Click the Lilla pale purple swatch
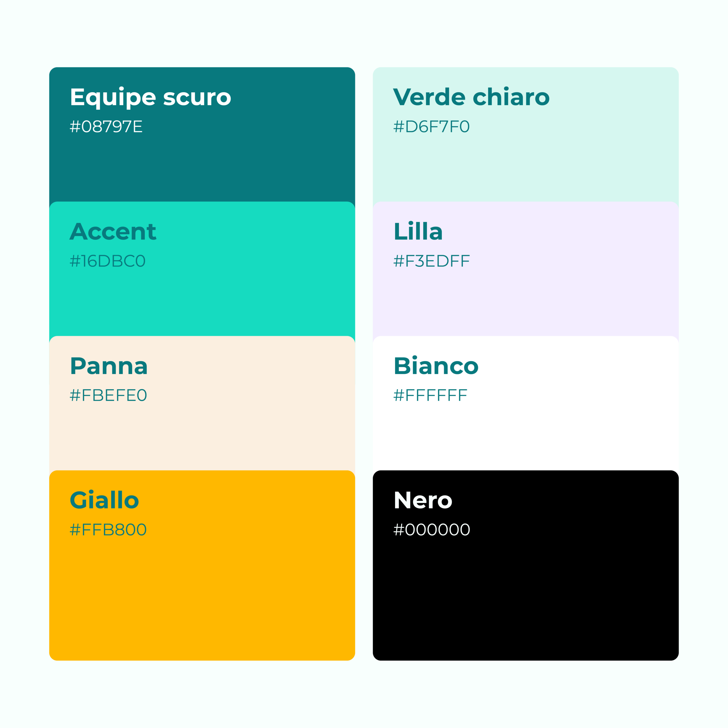 coord(525,301)
